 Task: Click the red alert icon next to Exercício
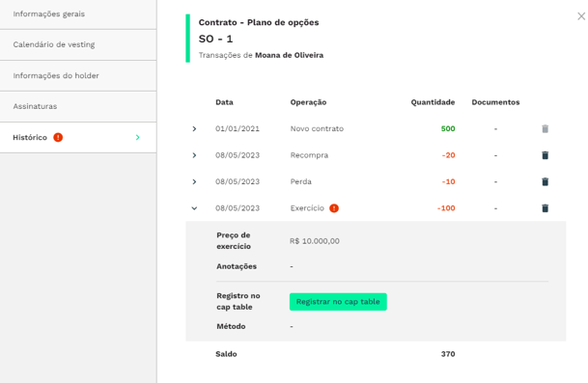coord(334,208)
